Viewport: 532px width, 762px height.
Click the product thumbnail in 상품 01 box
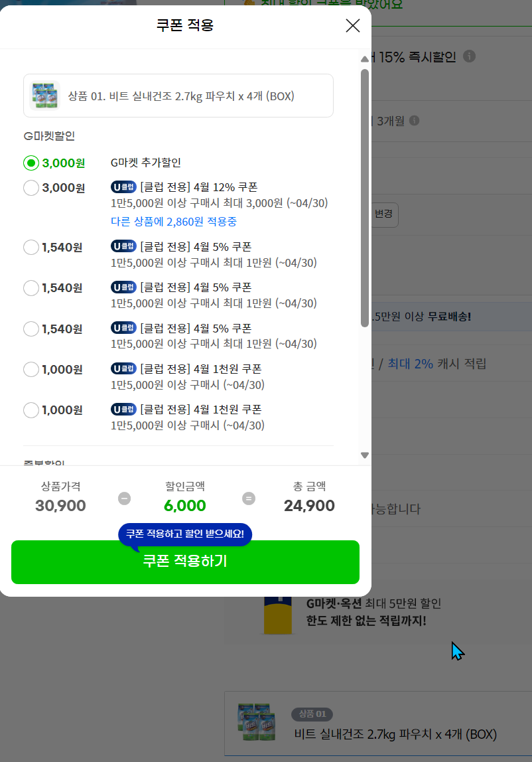tap(44, 96)
